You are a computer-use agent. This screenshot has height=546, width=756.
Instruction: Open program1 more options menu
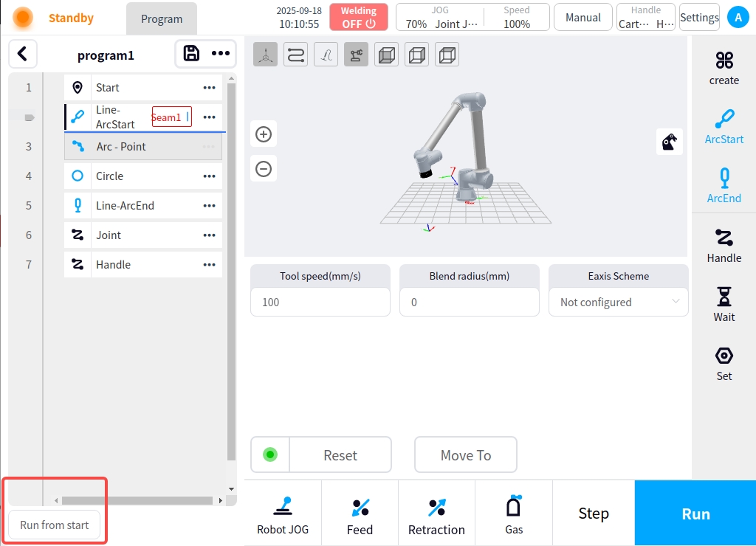click(220, 53)
